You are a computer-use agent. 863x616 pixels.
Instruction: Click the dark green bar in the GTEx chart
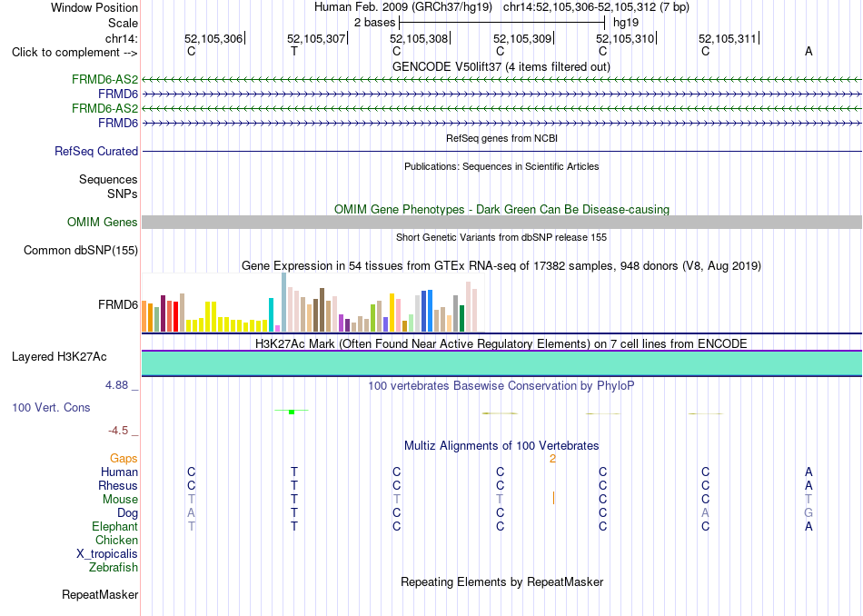click(x=461, y=318)
